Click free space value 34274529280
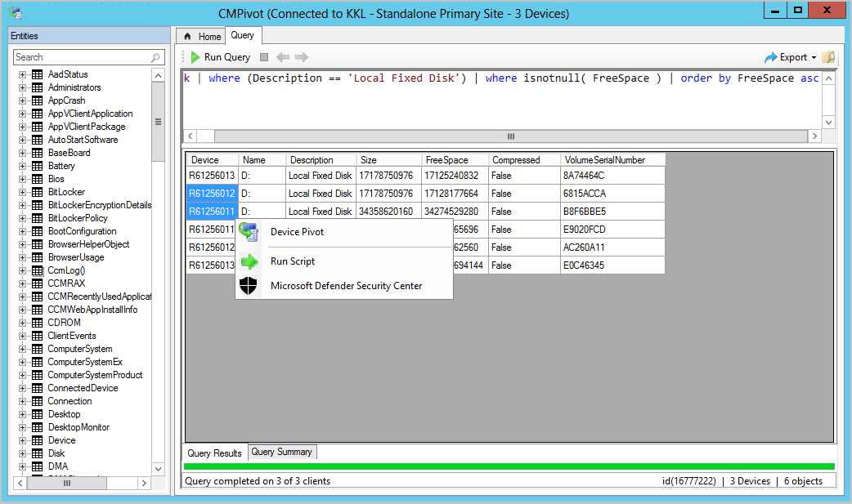The image size is (852, 504). [x=455, y=212]
